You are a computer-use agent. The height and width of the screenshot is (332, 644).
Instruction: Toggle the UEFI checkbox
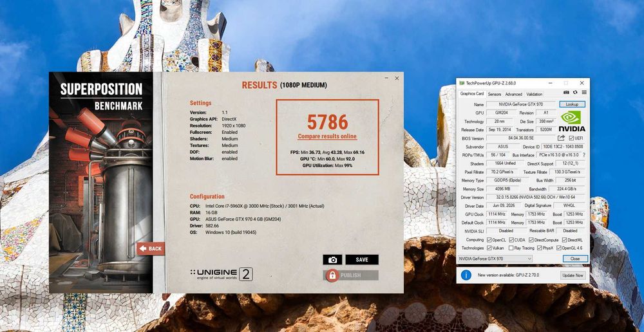(571, 138)
